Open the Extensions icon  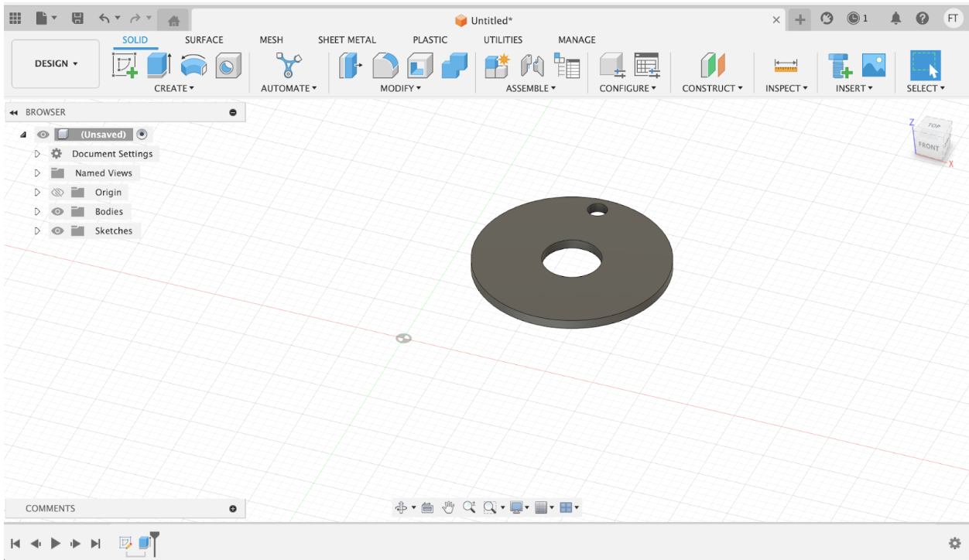[827, 19]
